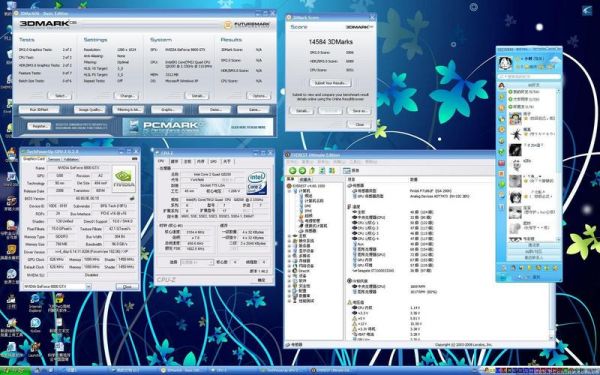Screen dimensions: 600x375
Task: Select 传感器 item in EVEREST tree
Action: pyautogui.click(x=310, y=231)
